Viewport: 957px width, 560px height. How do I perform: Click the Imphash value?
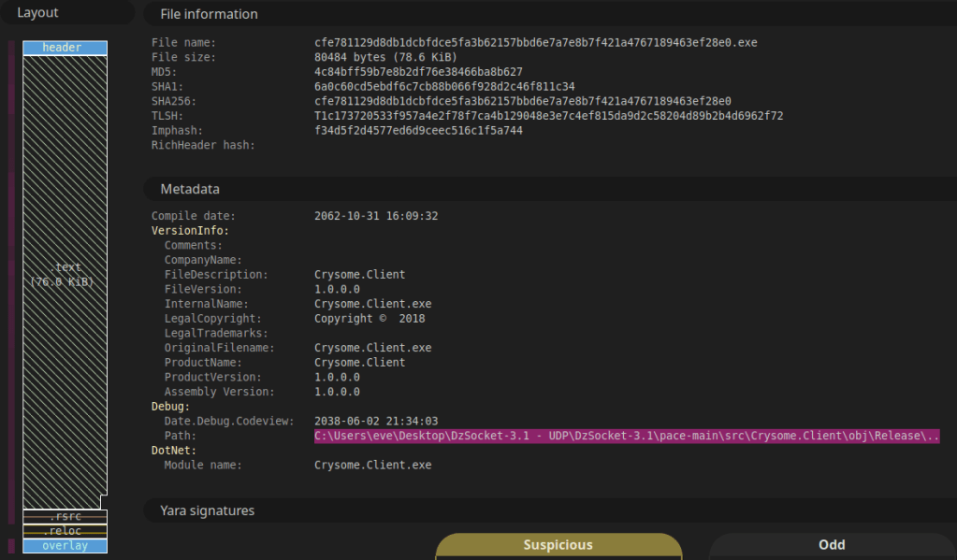pyautogui.click(x=418, y=131)
